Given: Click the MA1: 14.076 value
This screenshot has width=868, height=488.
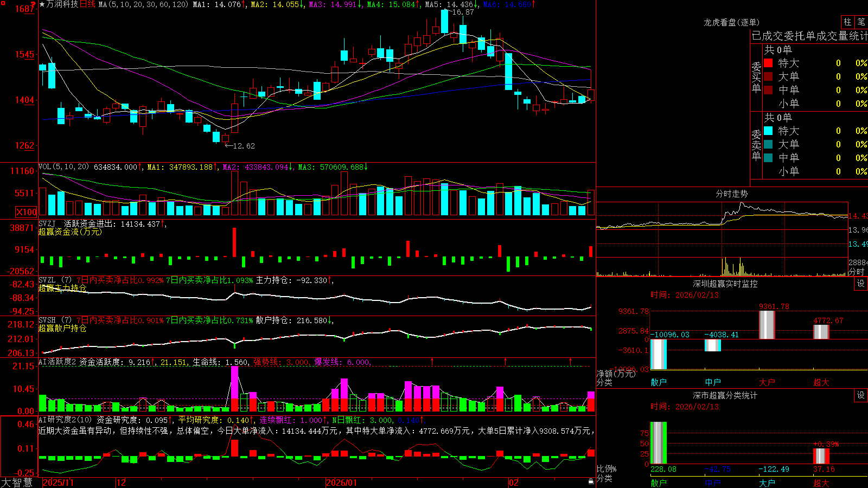Looking at the screenshot, I should pyautogui.click(x=216, y=4).
